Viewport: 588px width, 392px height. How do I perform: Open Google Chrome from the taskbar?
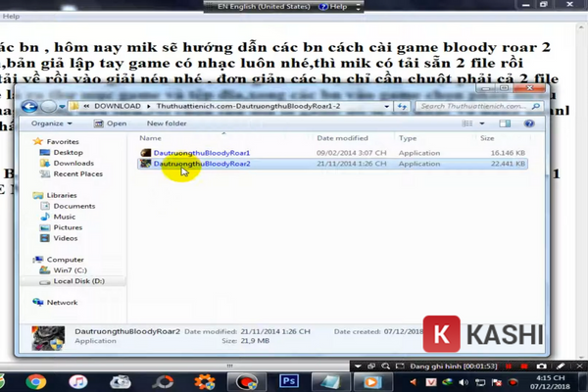tap(36, 381)
